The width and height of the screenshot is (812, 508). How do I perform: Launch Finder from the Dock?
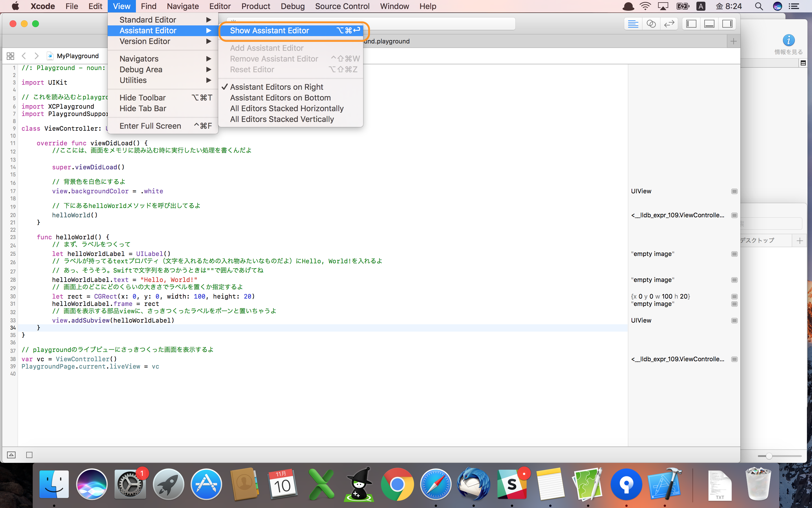[54, 484]
